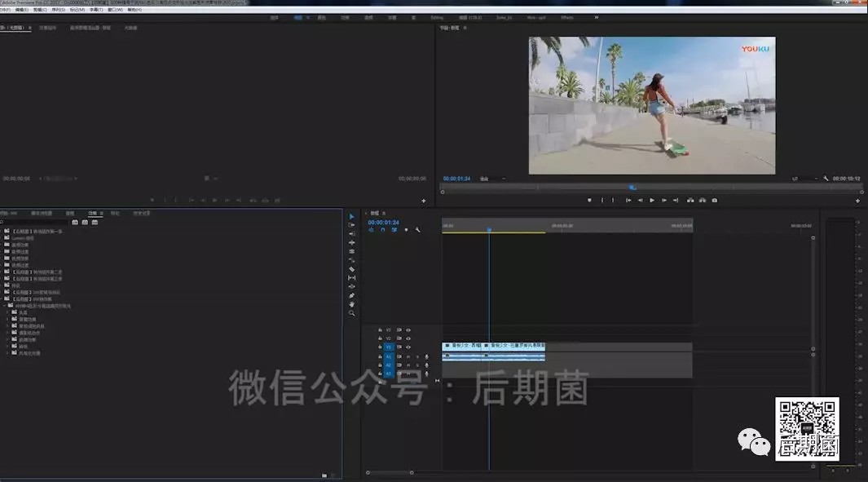Image resolution: width=868 pixels, height=482 pixels.
Task: Switch to the Editing workspace tab
Action: [x=438, y=17]
